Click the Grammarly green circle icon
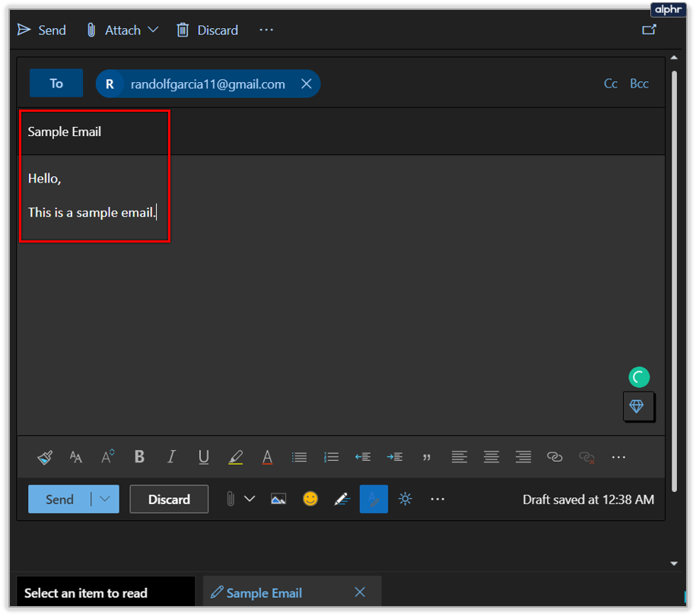 point(639,377)
